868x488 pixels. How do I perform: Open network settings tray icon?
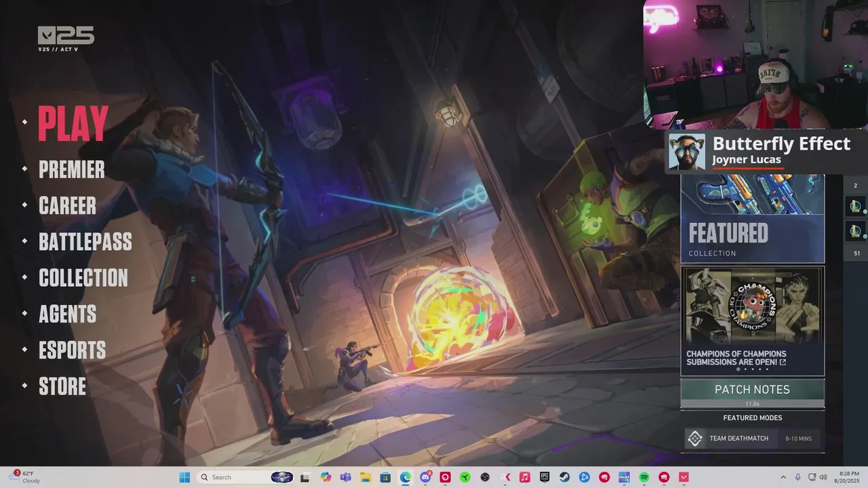tap(812, 477)
